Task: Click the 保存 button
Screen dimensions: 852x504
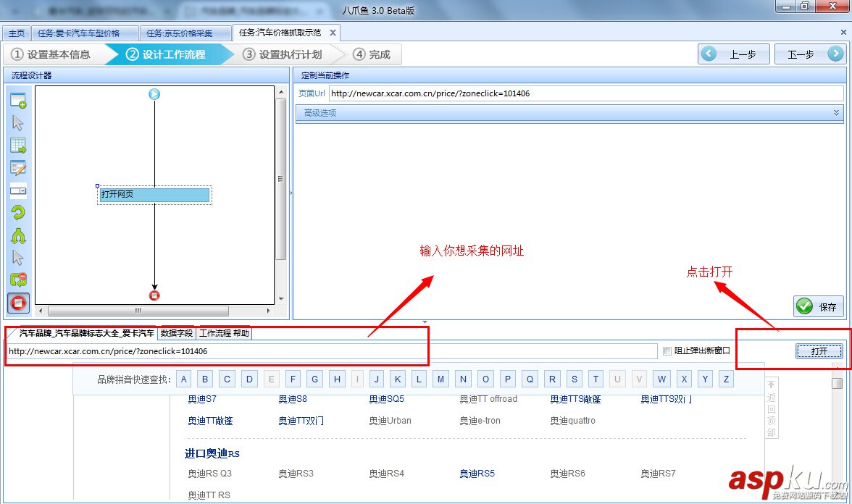Action: tap(819, 306)
